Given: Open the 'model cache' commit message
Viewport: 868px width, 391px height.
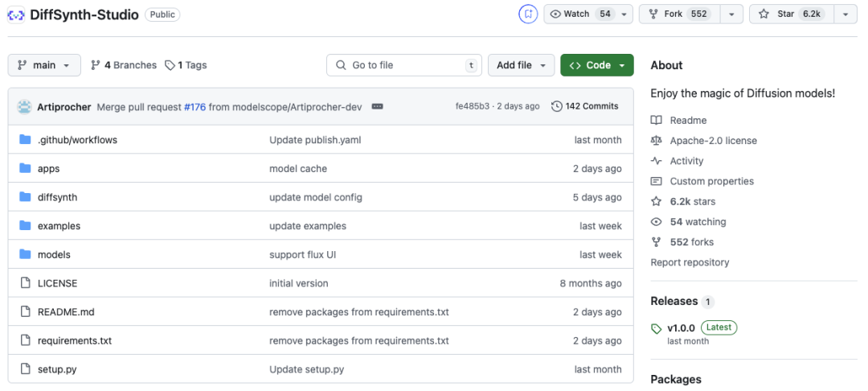Looking at the screenshot, I should [x=298, y=169].
